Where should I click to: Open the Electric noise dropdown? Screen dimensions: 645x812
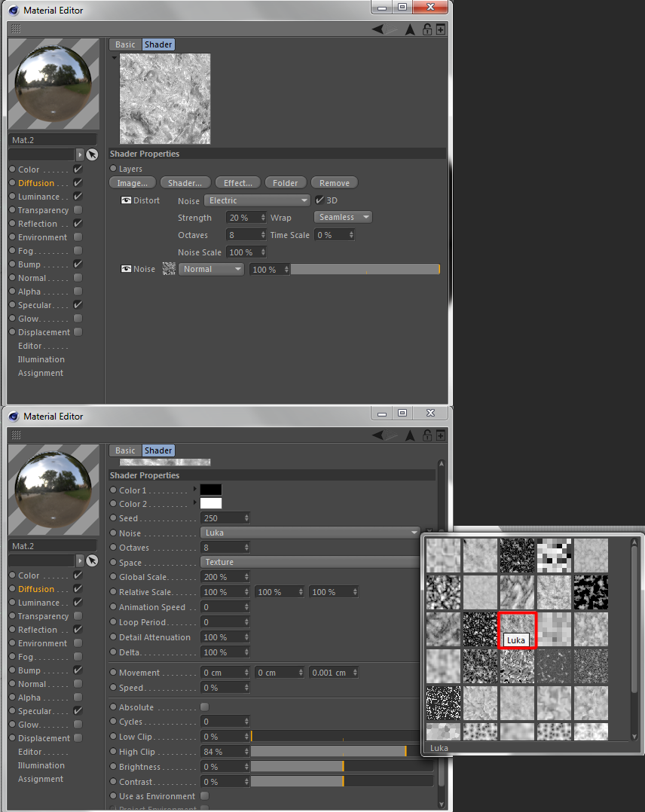click(257, 200)
